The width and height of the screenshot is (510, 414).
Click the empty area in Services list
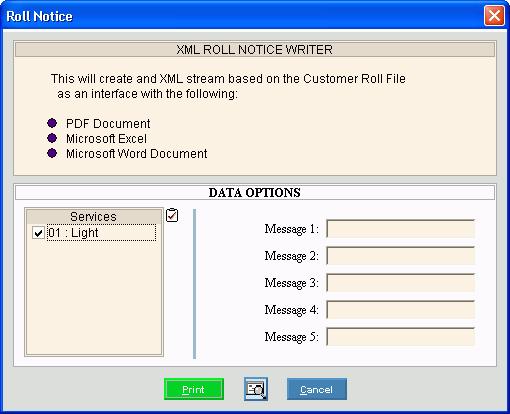click(93, 297)
